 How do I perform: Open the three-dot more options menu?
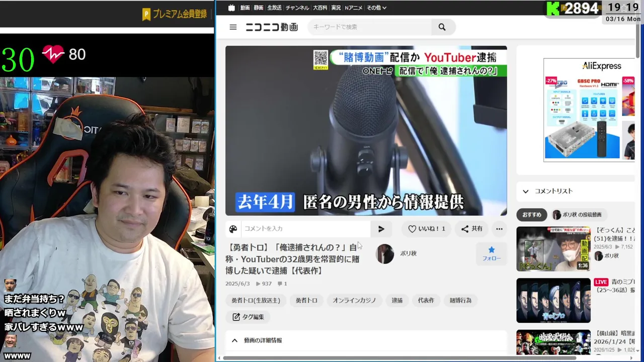499,229
